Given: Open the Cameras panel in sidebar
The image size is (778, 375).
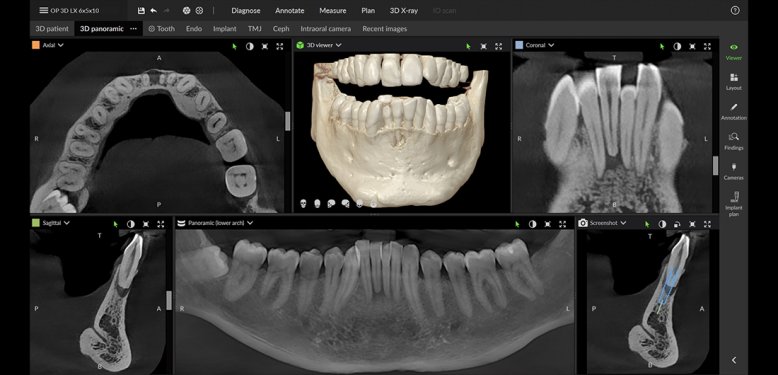Looking at the screenshot, I should pos(734,171).
